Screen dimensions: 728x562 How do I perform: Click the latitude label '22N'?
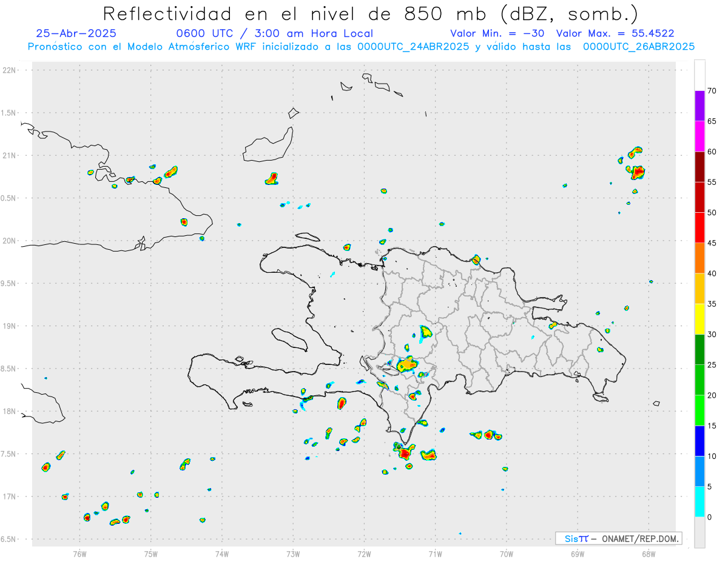click(x=10, y=70)
